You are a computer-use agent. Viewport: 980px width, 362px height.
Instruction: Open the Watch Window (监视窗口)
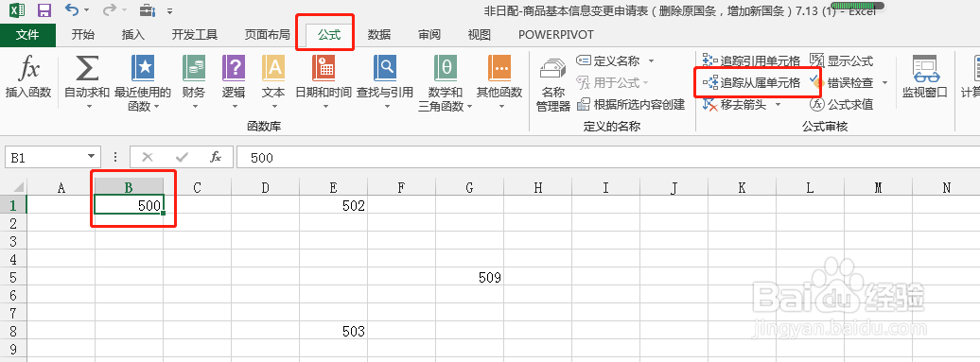[925, 77]
